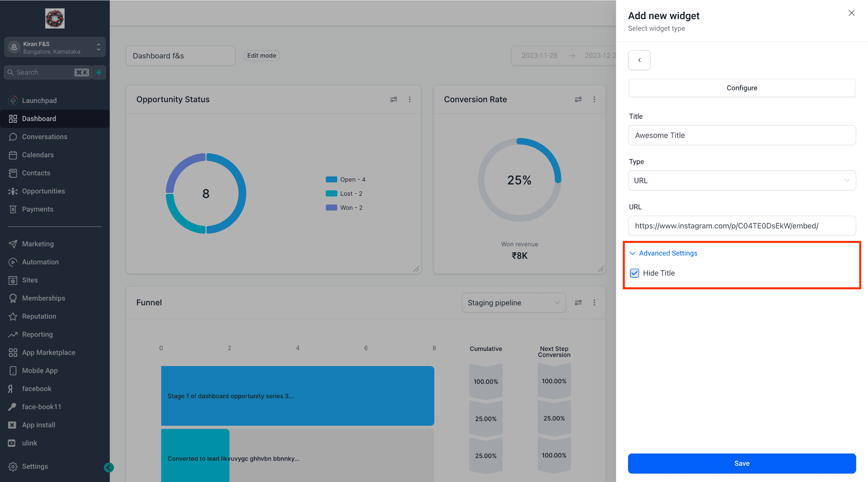Screen dimensions: 868x482
Task: Open facebook menu item
Action: [37, 388]
